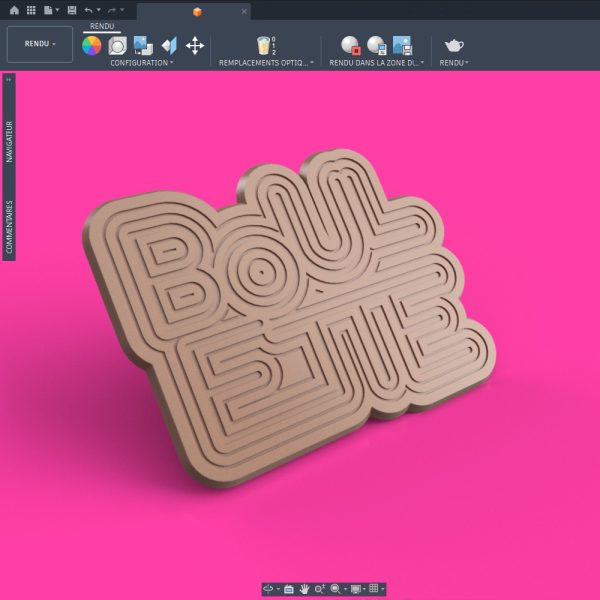Open the zoom options dropdown arrow
The width and height of the screenshot is (600, 600).
[346, 589]
